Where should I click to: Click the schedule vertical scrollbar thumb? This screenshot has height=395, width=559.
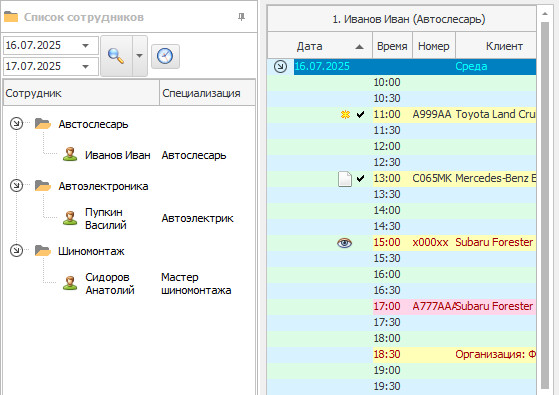coord(545,205)
